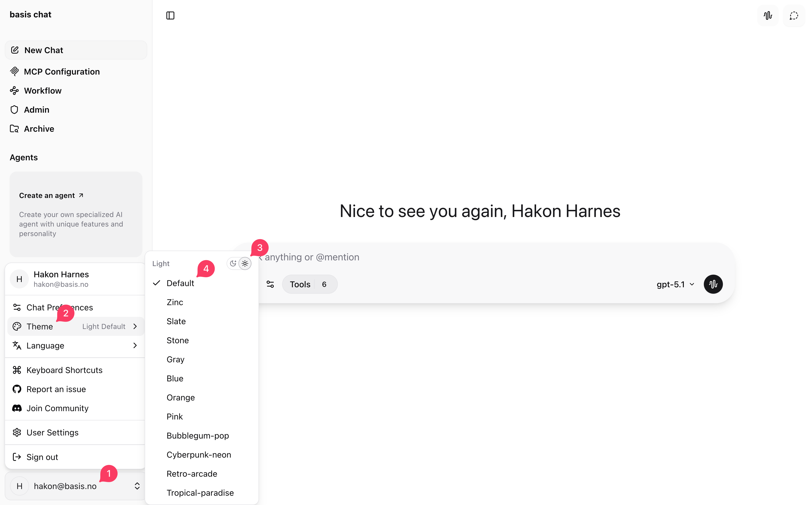
Task: Click the GitHub icon on Report an issue
Action: click(x=16, y=389)
